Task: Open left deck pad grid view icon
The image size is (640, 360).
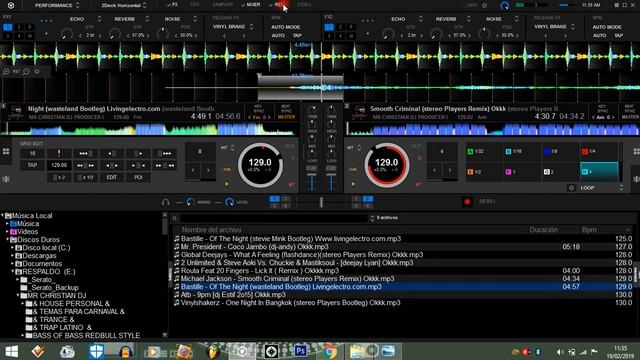Action: [x=6, y=151]
